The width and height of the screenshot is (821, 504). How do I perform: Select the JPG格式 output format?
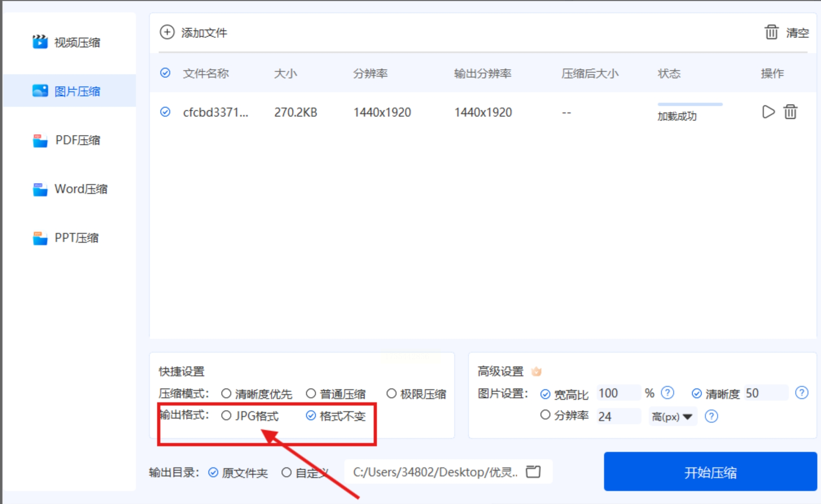(x=226, y=415)
